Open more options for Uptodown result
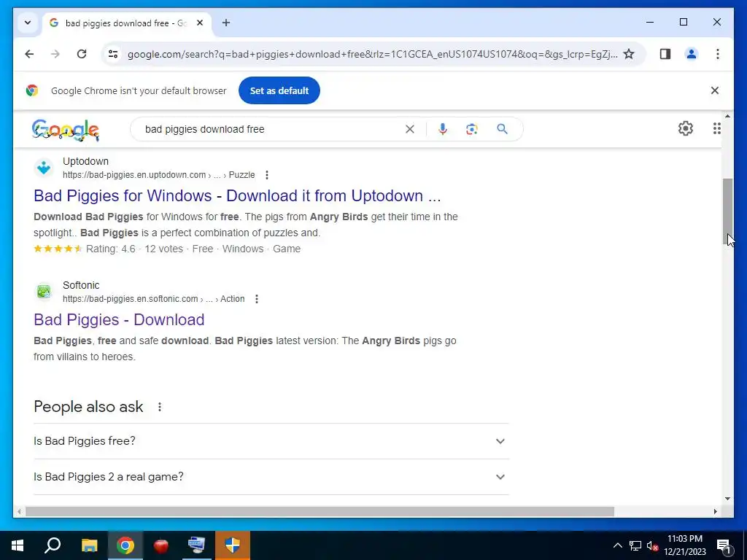 point(267,175)
